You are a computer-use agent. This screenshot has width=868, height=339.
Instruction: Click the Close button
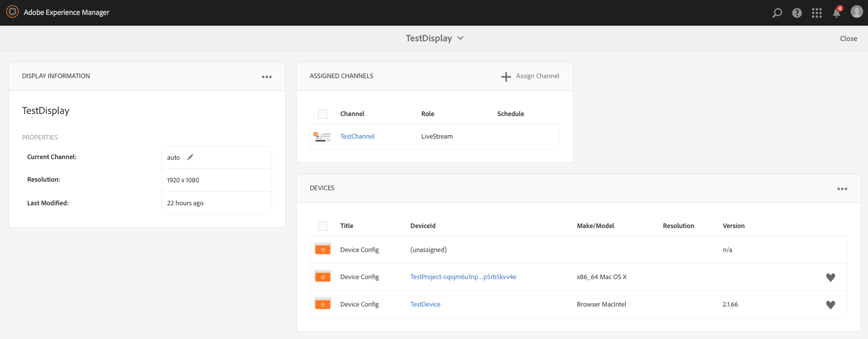(848, 39)
